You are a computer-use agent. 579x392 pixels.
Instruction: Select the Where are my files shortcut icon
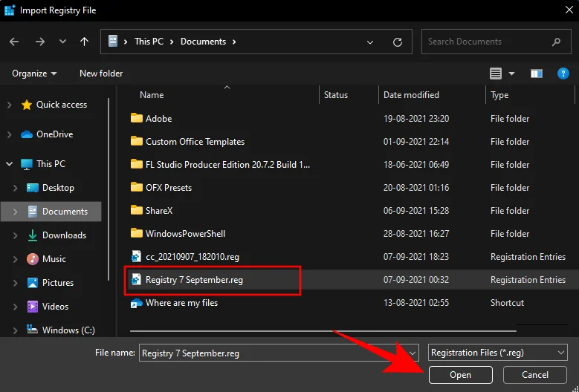pyautogui.click(x=136, y=303)
